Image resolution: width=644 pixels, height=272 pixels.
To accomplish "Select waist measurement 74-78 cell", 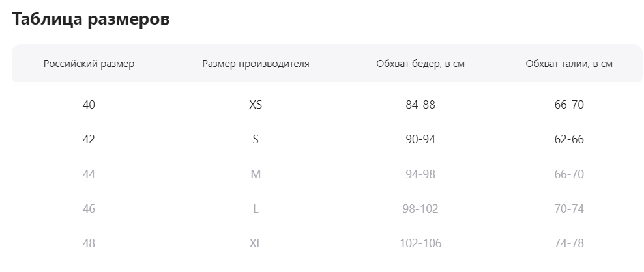I will (x=569, y=243).
